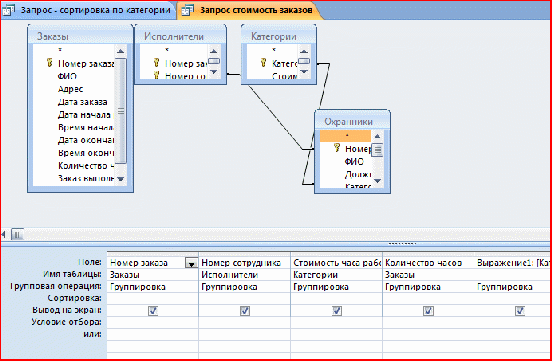The width and height of the screenshot is (553, 362).
Task: Select the «Количество» field in the Заказы table
Action: coord(86,165)
